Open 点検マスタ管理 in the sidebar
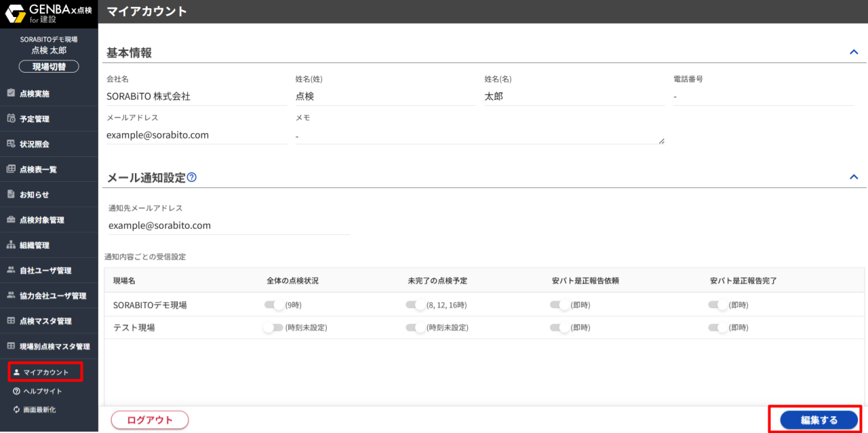This screenshot has height=433, width=868. click(45, 321)
